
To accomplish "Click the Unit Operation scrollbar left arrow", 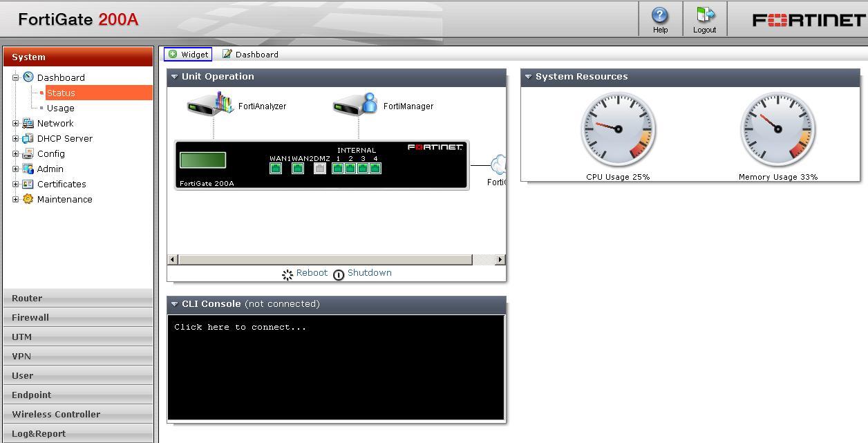I will [173, 259].
